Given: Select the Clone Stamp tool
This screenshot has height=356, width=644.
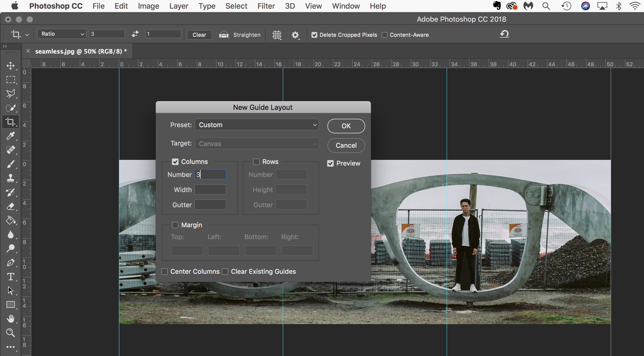Looking at the screenshot, I should pos(11,178).
